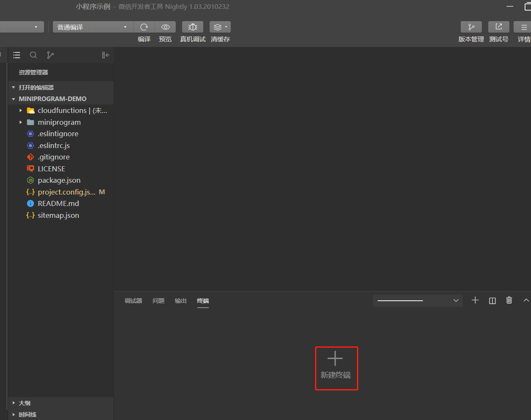Open the dropdown left of 普通编译

[21, 27]
